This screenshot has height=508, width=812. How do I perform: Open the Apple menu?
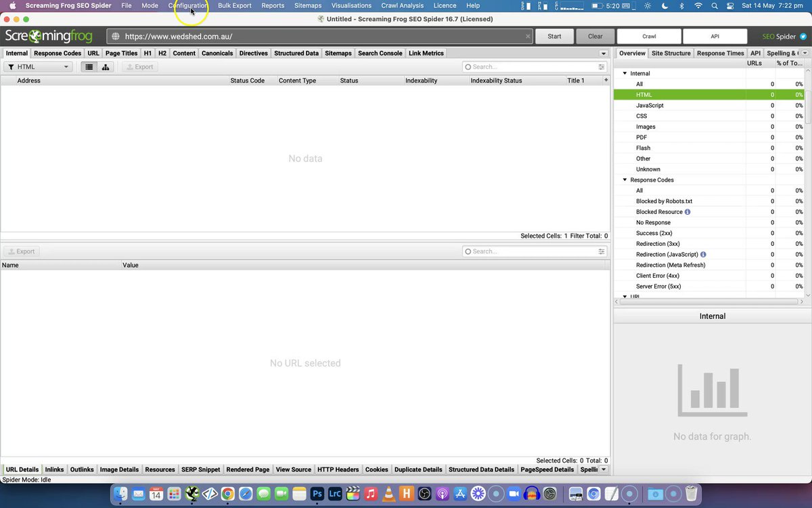[12, 5]
